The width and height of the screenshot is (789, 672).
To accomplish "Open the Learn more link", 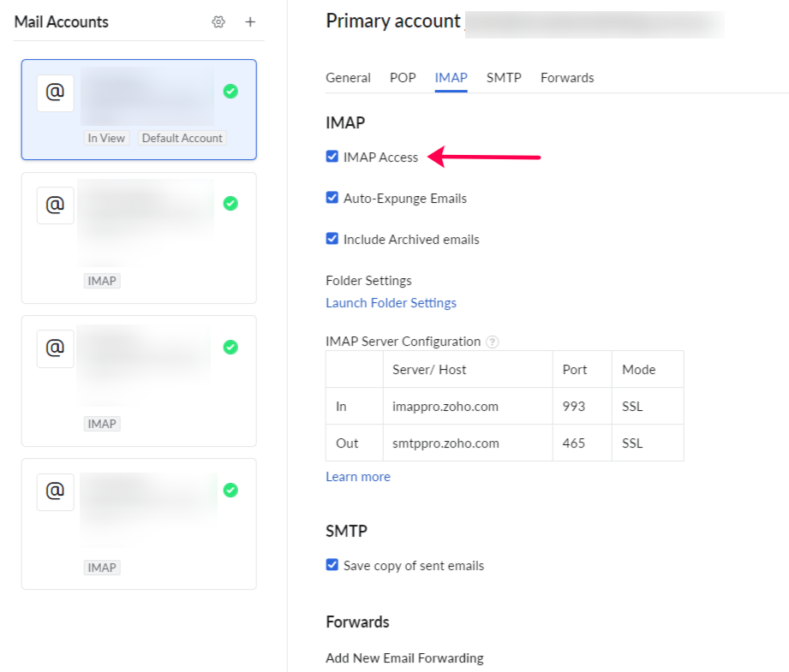I will click(x=358, y=477).
